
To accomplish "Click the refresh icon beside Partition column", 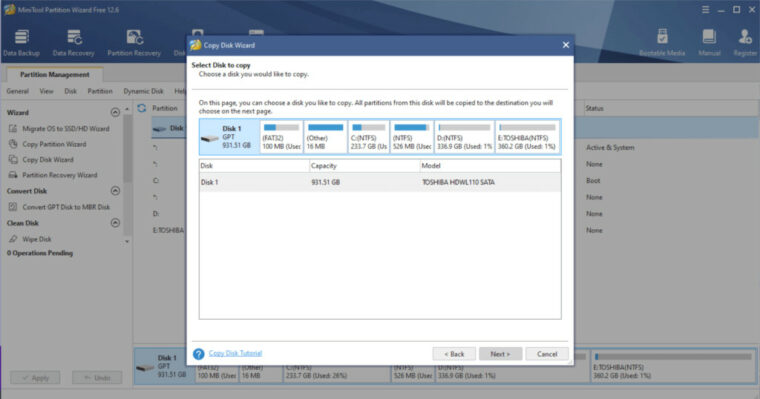I will coord(142,108).
